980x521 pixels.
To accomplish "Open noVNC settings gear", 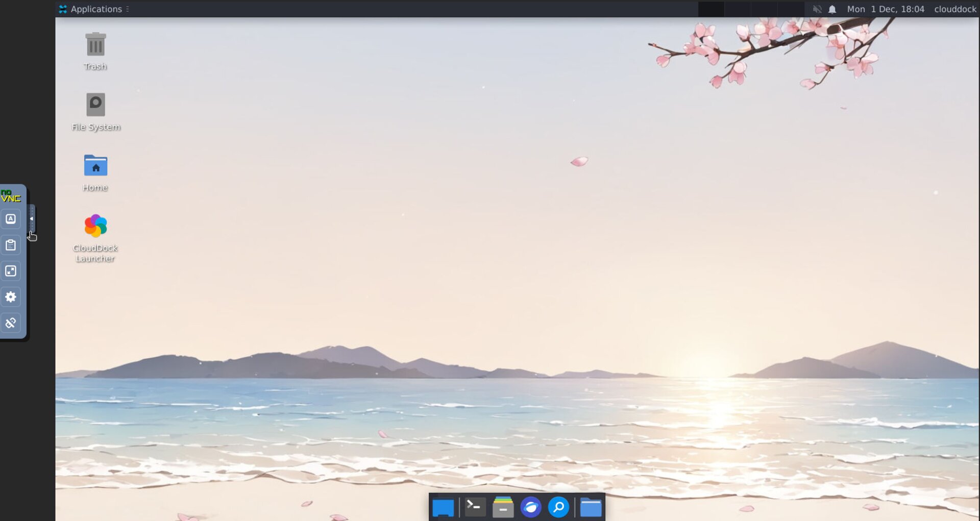I will point(11,297).
